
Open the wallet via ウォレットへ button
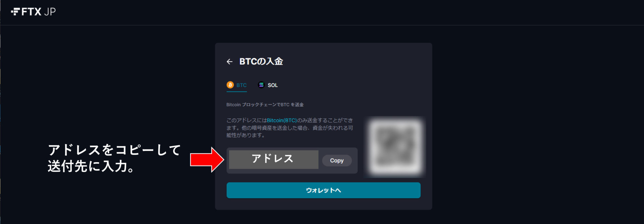(x=323, y=190)
